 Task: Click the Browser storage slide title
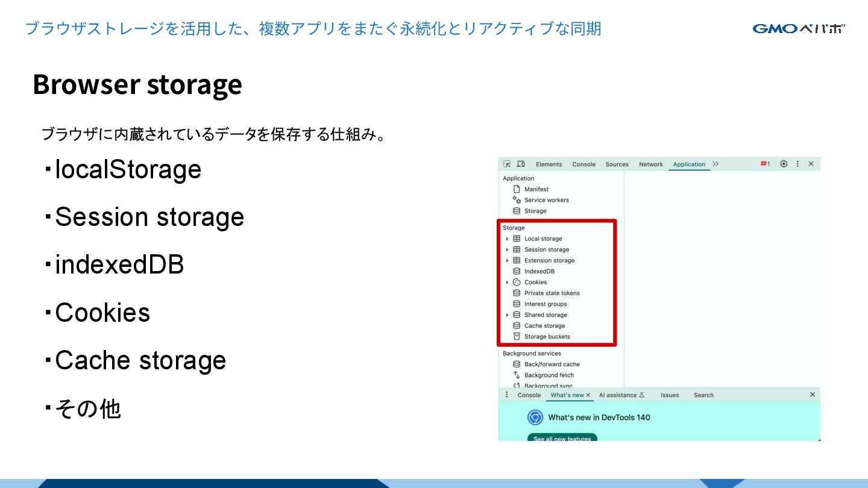(137, 84)
